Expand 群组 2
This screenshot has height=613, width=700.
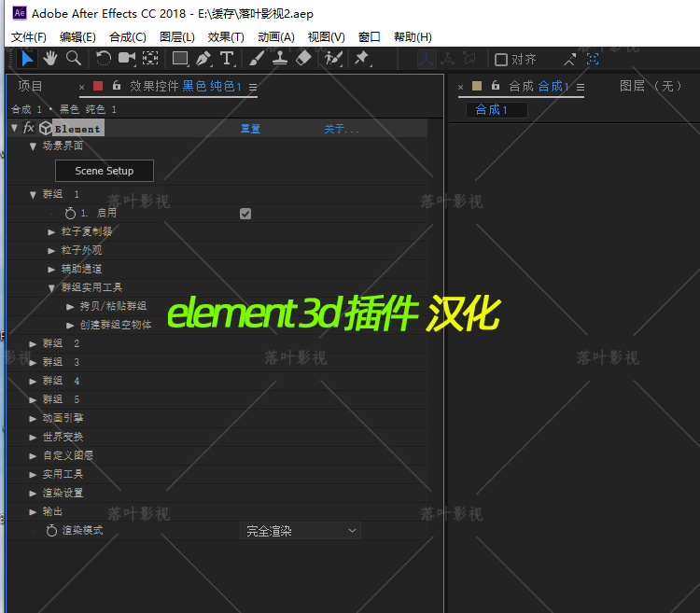coord(33,344)
